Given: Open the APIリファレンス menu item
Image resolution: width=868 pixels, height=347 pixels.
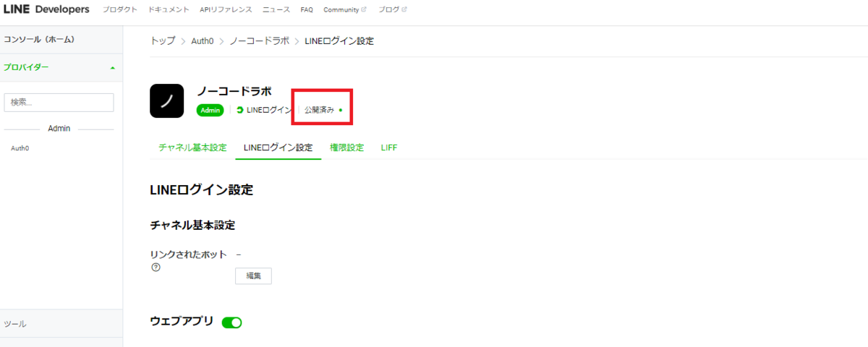Looking at the screenshot, I should coord(226,9).
